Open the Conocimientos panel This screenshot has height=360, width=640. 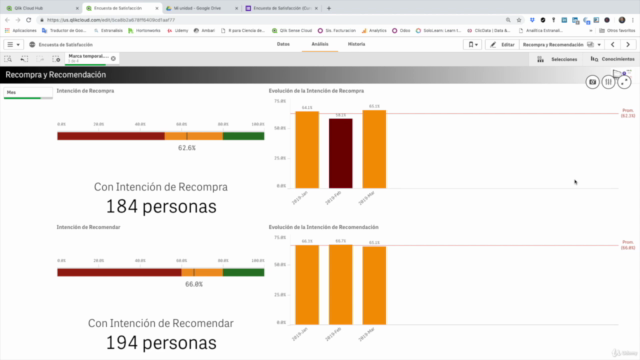[612, 59]
